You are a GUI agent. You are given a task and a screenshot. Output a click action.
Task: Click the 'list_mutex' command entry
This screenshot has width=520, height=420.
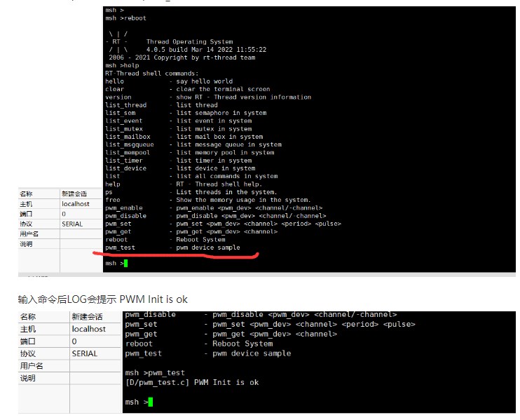click(x=124, y=129)
